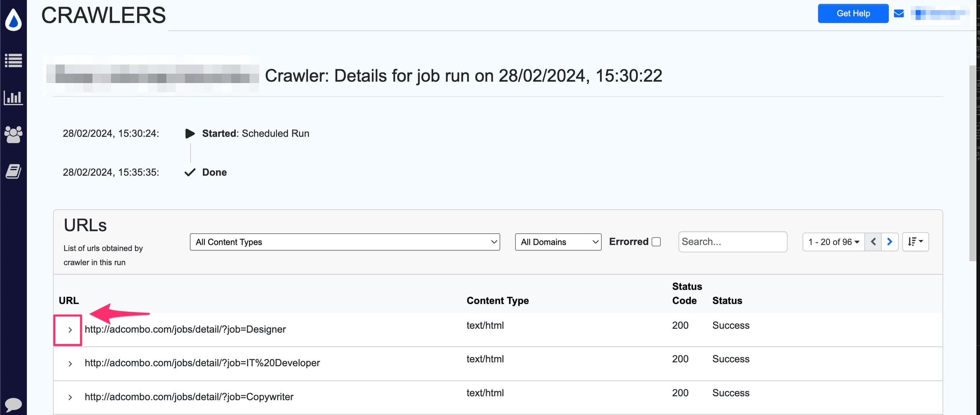Click the droplet app logo in sidebar

click(x=13, y=20)
